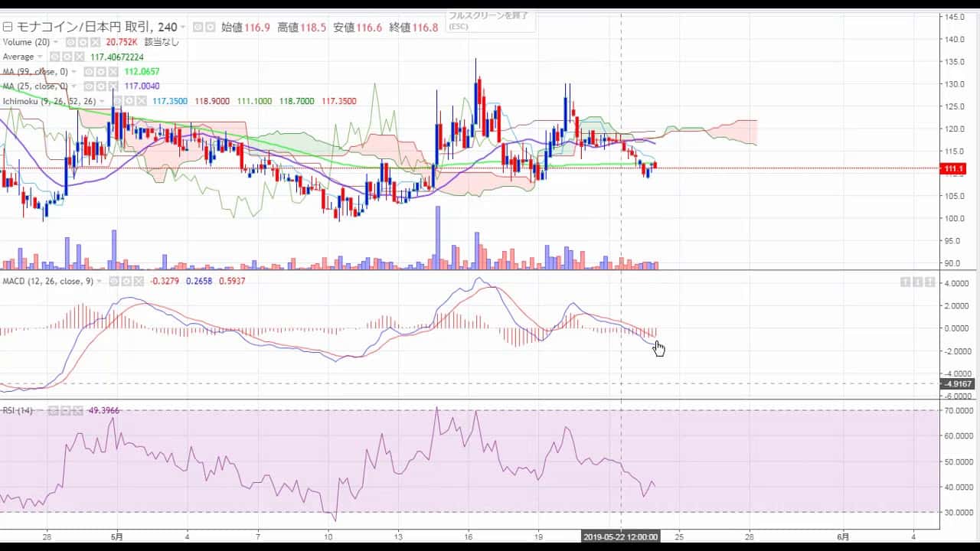The image size is (980, 551).
Task: Toggle visibility of the RSI (14) indicator
Action: [x=53, y=411]
